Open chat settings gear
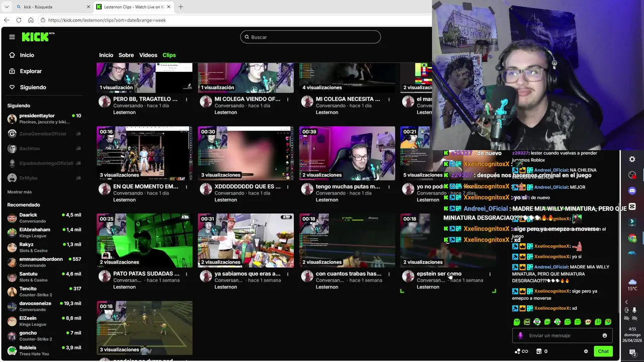The image size is (644, 362). 586,351
